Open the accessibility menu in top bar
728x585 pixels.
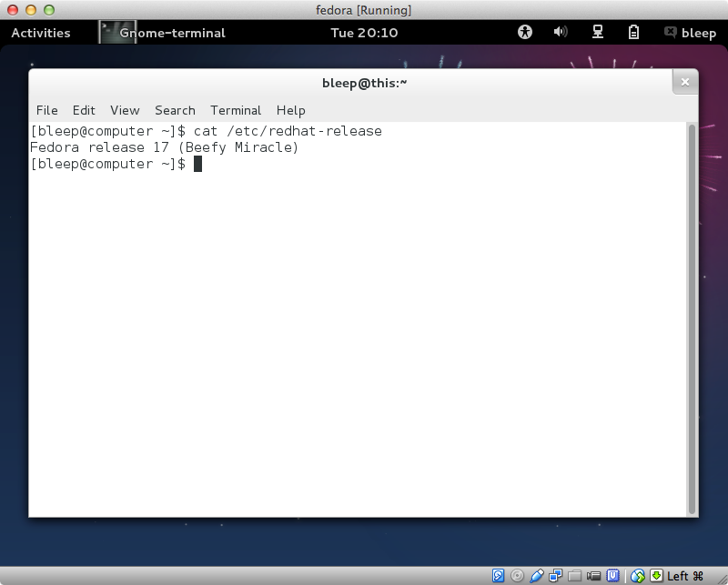point(525,32)
